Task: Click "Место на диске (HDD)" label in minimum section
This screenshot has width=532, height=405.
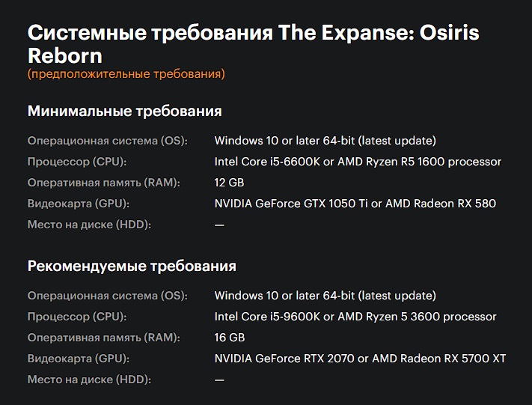Action: coord(89,225)
